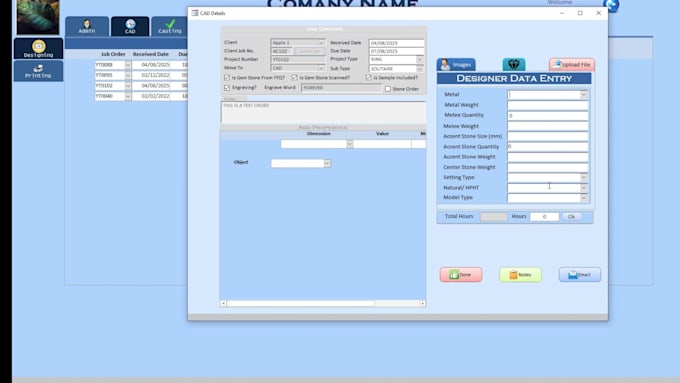Switch to the CAD tab

(130, 26)
